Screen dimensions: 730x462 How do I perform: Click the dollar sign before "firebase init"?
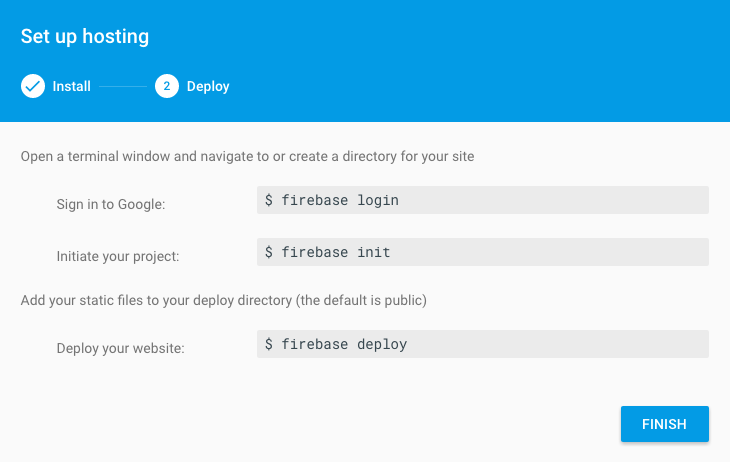click(x=269, y=252)
